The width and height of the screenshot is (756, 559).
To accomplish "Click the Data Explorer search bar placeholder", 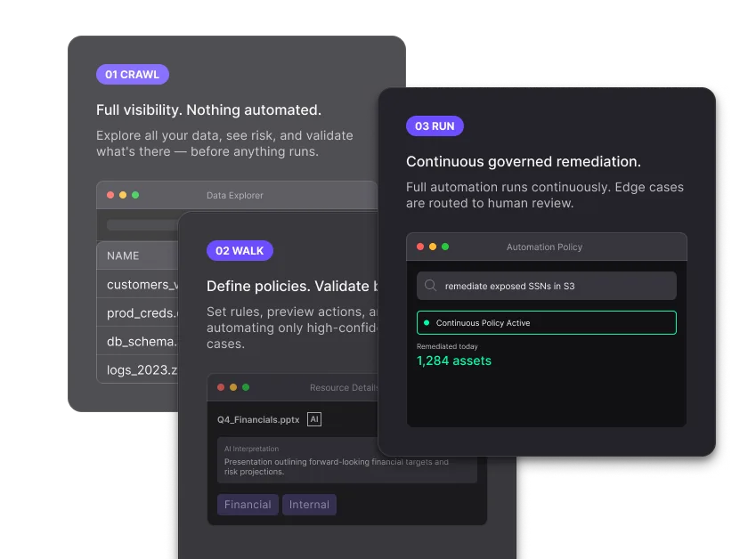I will (142, 225).
